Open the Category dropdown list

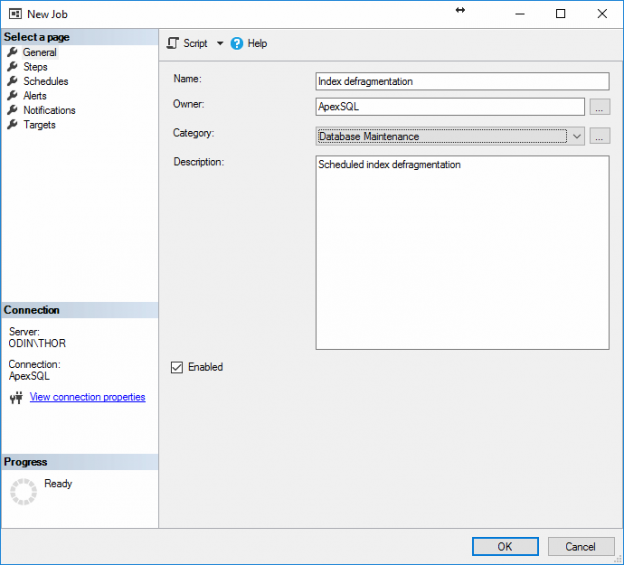point(577,136)
